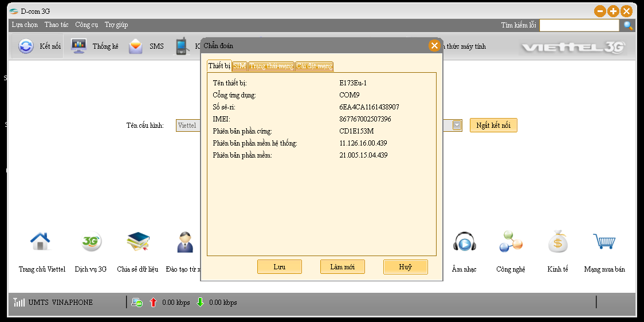Minimize the D-com 3G window
Screen dimensions: 644x322
tap(600, 11)
